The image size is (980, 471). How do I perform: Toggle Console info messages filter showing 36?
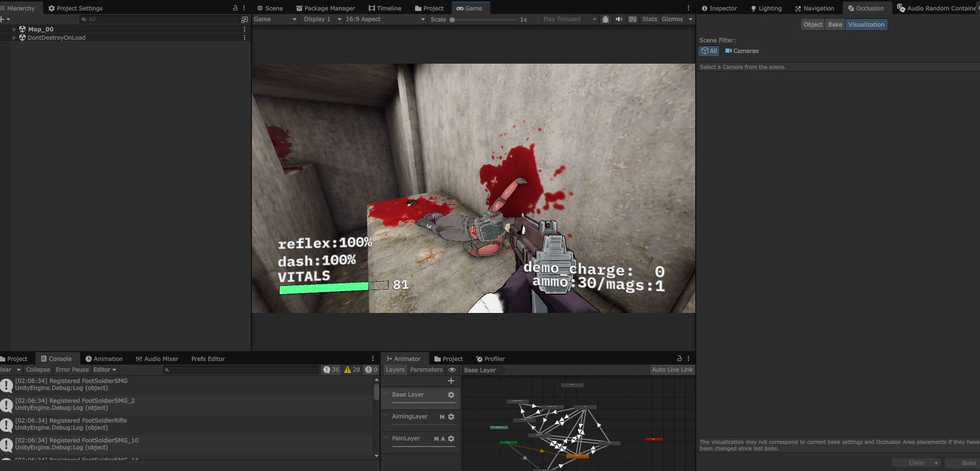(331, 370)
